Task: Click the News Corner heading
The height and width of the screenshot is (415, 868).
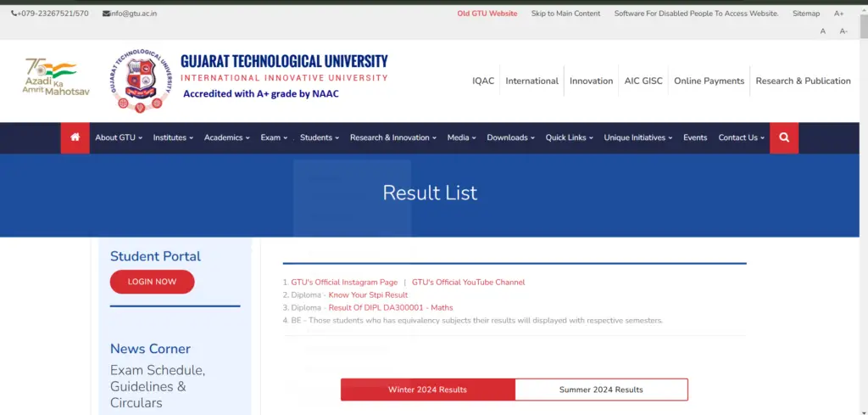Action: tap(150, 349)
